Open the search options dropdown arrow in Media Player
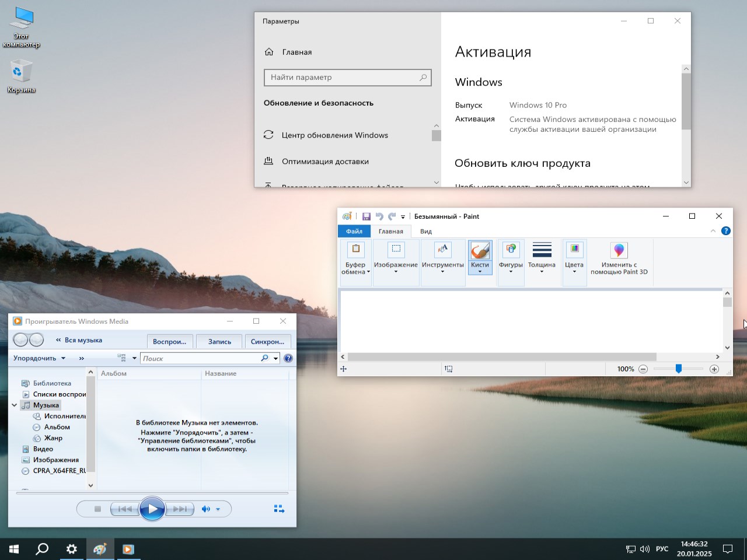747x560 pixels. tap(275, 358)
